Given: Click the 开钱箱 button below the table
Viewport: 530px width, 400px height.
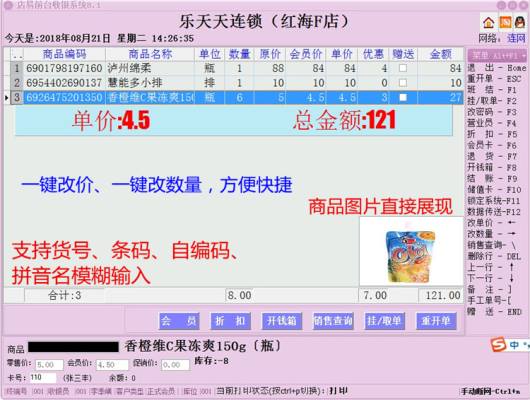Looking at the screenshot, I should pos(282,321).
